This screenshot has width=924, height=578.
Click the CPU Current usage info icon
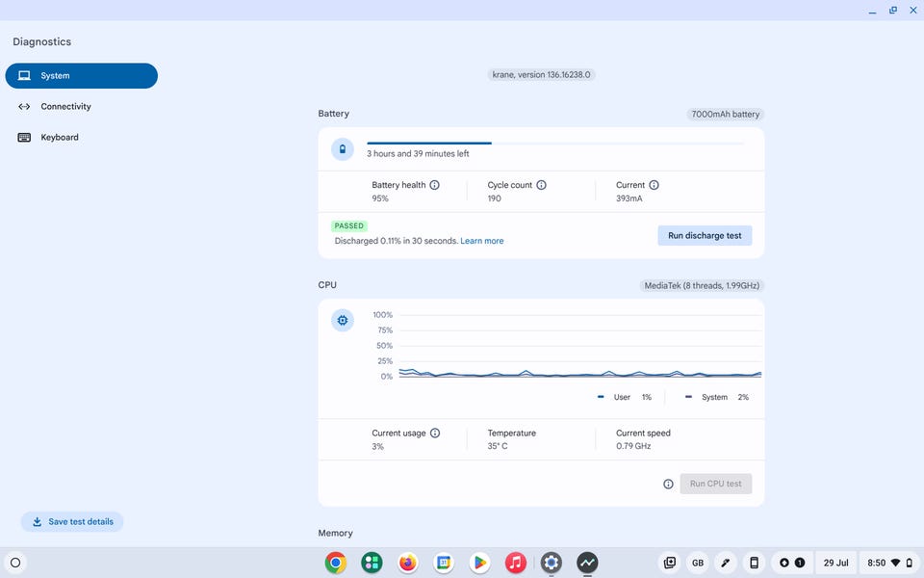click(x=434, y=433)
